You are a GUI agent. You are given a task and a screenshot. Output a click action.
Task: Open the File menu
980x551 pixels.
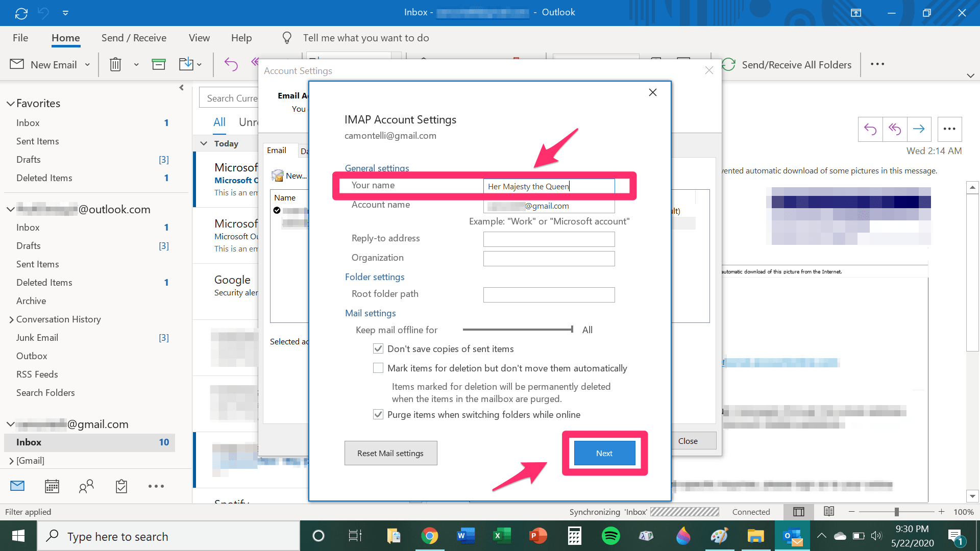(x=20, y=38)
